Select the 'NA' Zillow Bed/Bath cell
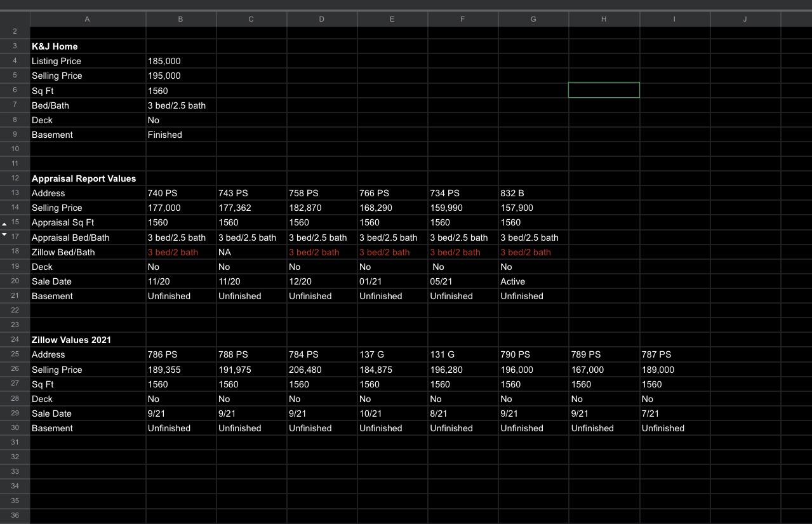Viewport: 812px width, 524px height. coord(251,252)
